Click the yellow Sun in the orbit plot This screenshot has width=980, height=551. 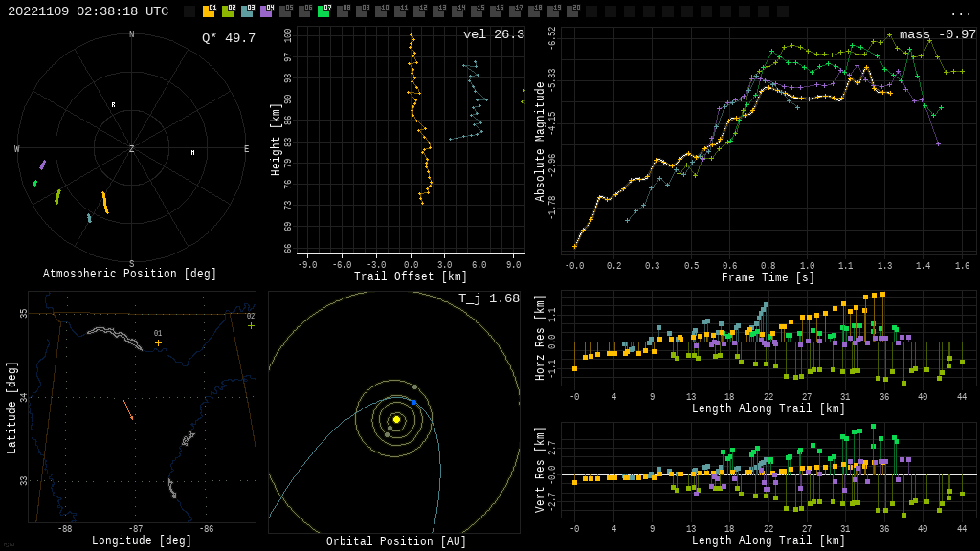[x=396, y=419]
